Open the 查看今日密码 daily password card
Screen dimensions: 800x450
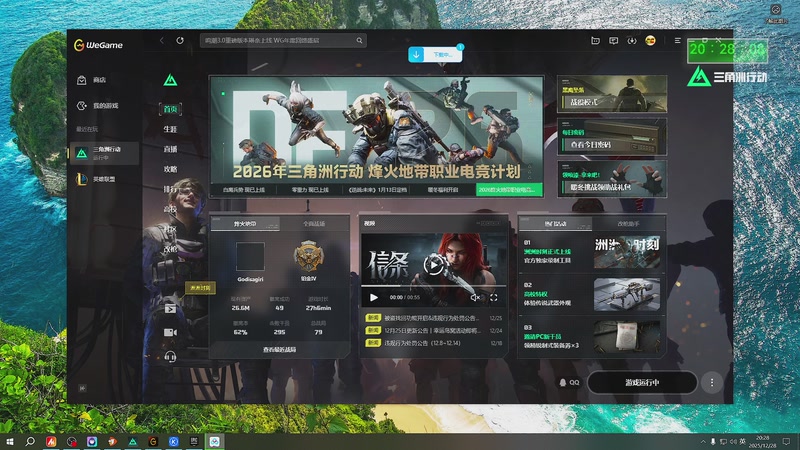pyautogui.click(x=612, y=137)
